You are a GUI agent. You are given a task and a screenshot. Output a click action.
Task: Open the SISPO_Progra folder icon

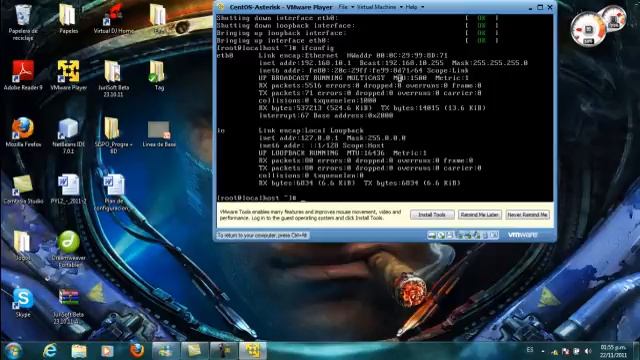tap(113, 136)
